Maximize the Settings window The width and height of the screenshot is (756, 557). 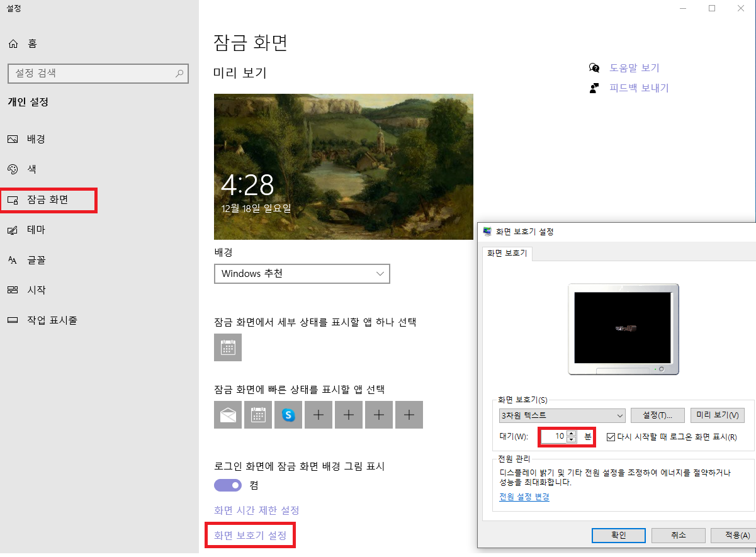coord(712,8)
